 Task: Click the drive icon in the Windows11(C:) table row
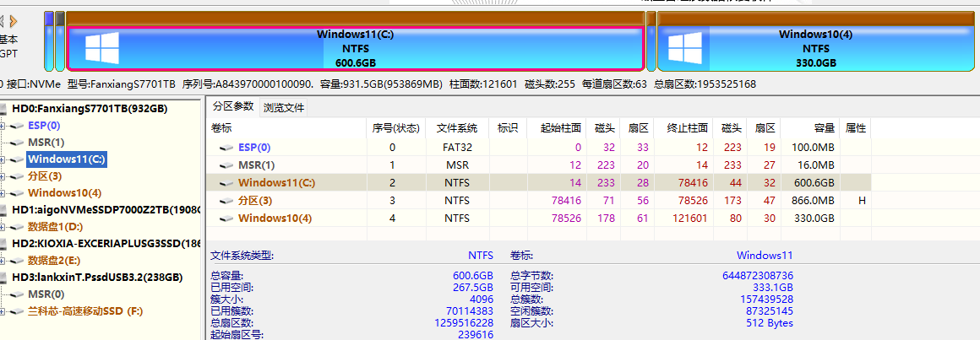pos(226,183)
